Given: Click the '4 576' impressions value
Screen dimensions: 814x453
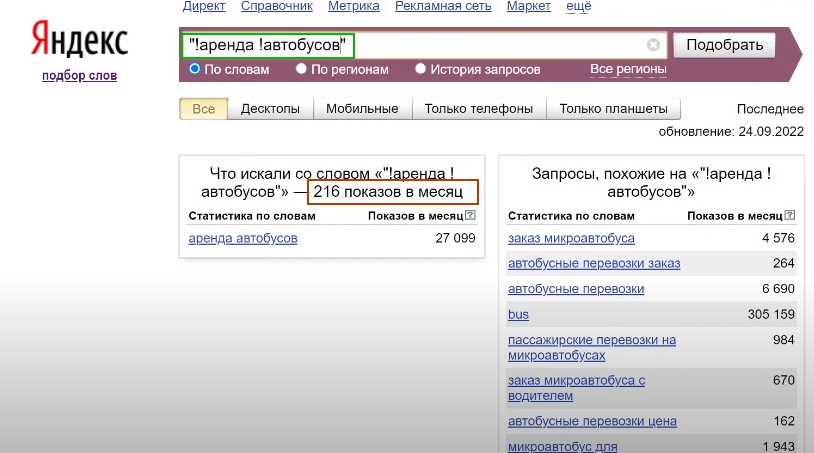Looking at the screenshot, I should [x=778, y=238].
